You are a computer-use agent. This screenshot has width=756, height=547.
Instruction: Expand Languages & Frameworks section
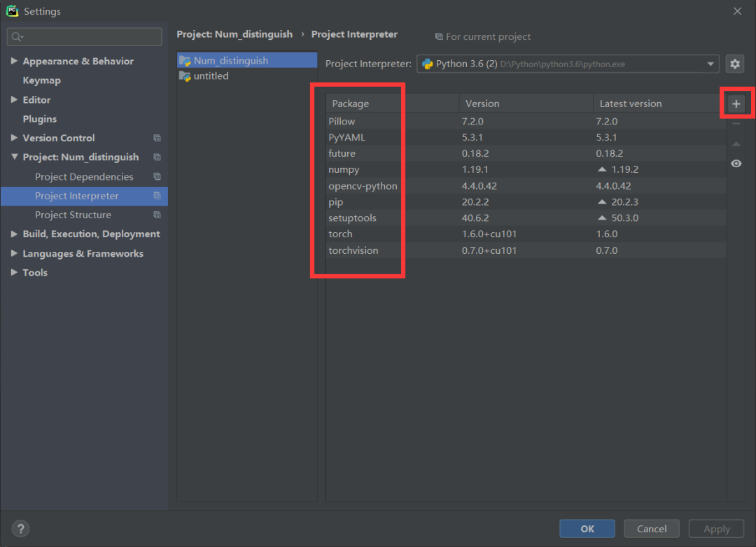pos(14,253)
